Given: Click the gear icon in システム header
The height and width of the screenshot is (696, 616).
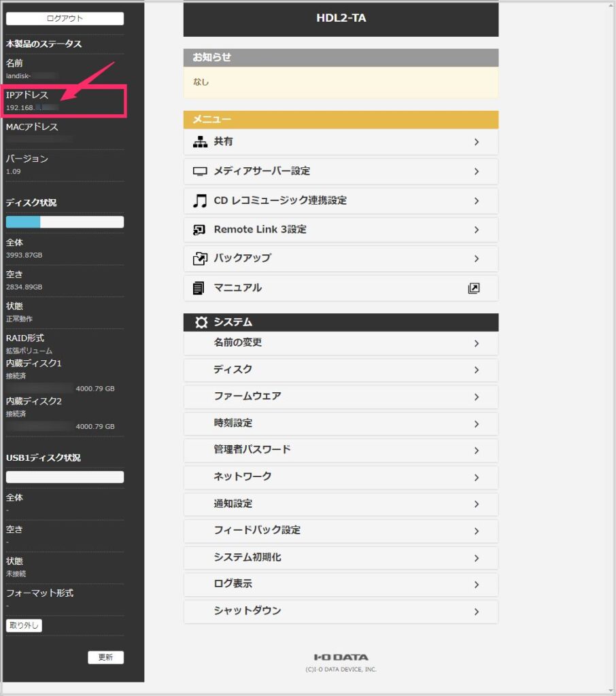Looking at the screenshot, I should [x=201, y=322].
